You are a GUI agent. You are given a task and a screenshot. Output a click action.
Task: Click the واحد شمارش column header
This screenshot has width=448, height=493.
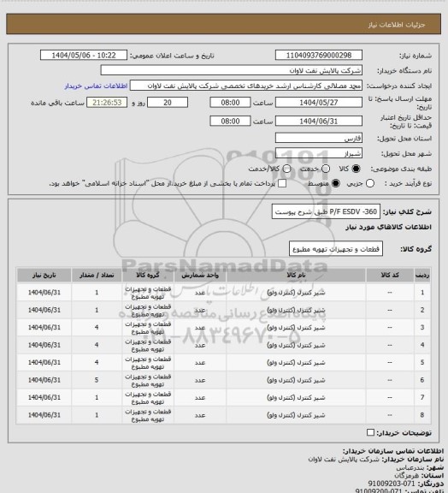pyautogui.click(x=200, y=275)
